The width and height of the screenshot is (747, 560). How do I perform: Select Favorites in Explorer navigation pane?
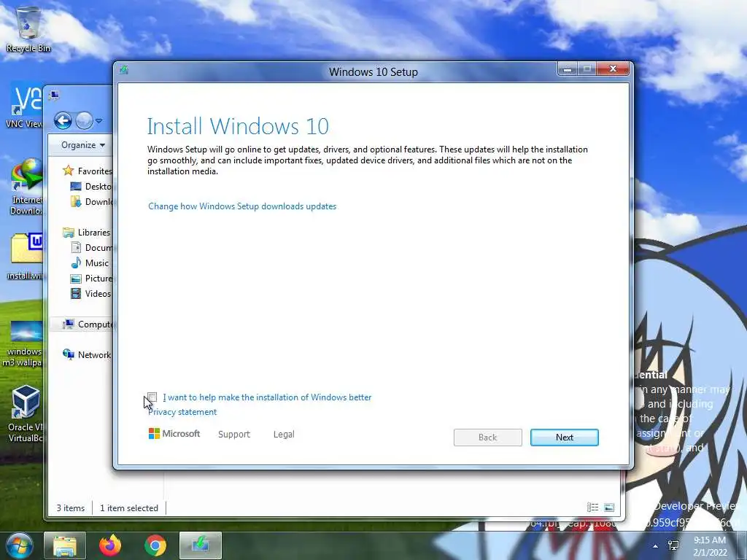88,171
